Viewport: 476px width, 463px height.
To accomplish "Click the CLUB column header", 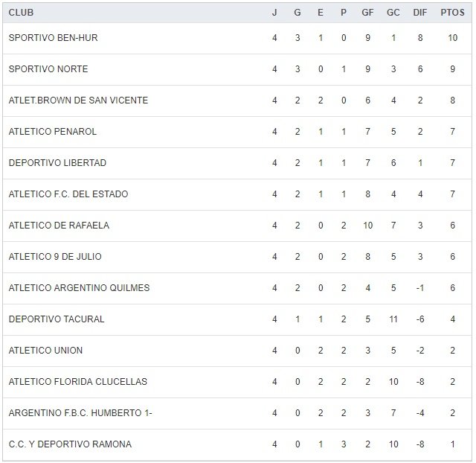I will tap(21, 13).
